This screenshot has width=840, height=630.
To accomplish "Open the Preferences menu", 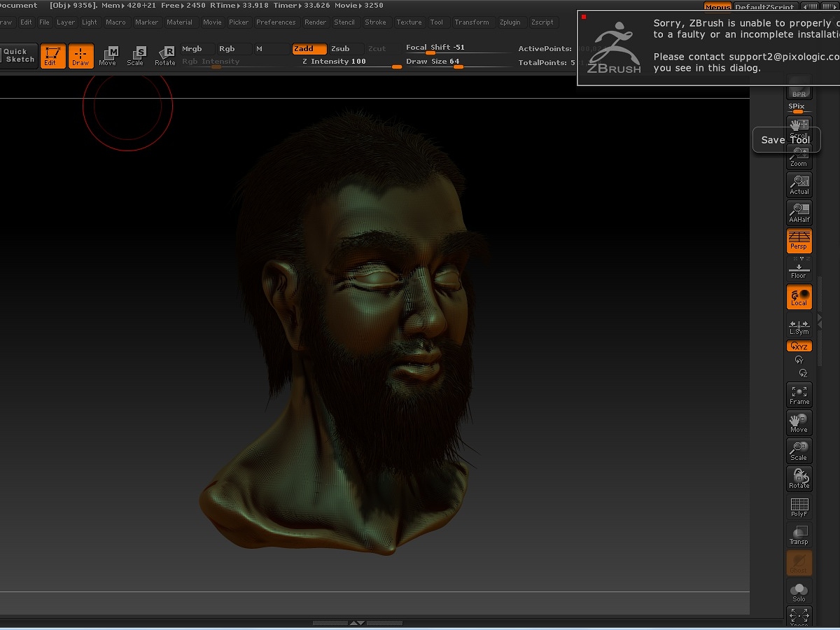I will coord(276,22).
